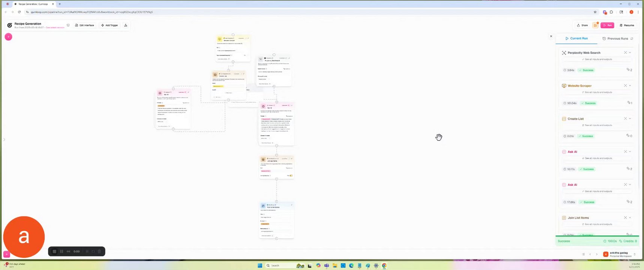Click the pink plus button at bottom left
The image size is (644, 270).
[7, 254]
